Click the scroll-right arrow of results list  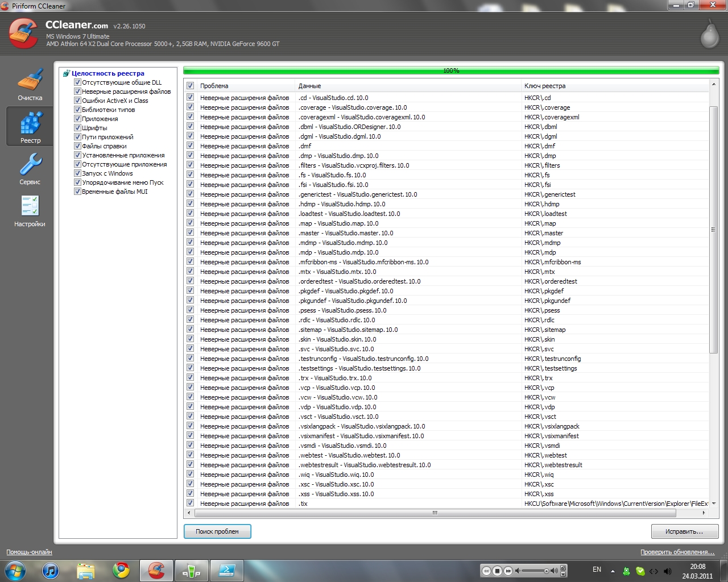coord(704,513)
